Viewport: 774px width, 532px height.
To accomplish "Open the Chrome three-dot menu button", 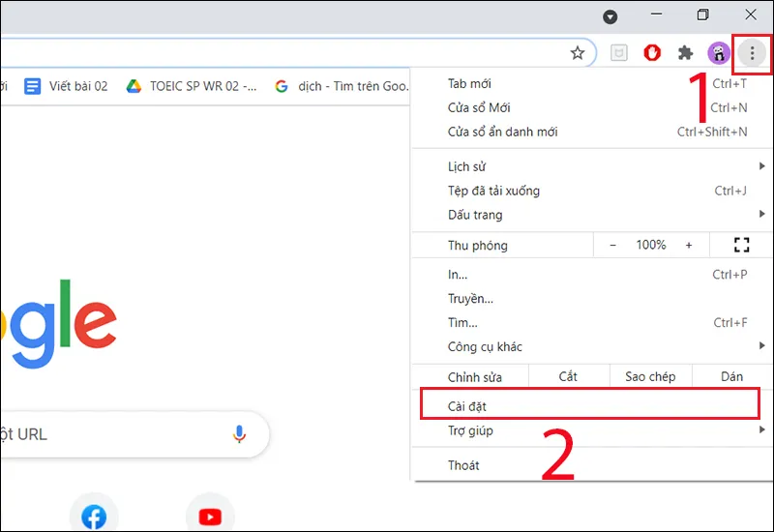I will (x=752, y=53).
